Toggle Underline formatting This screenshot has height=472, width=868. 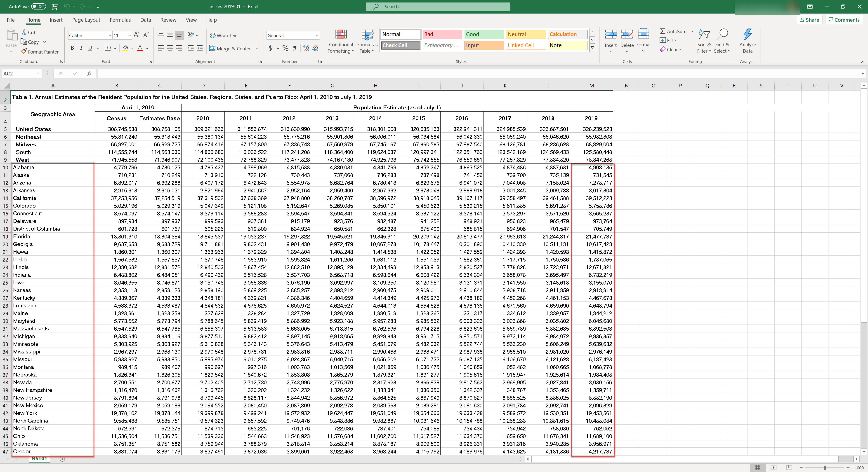(x=90, y=48)
